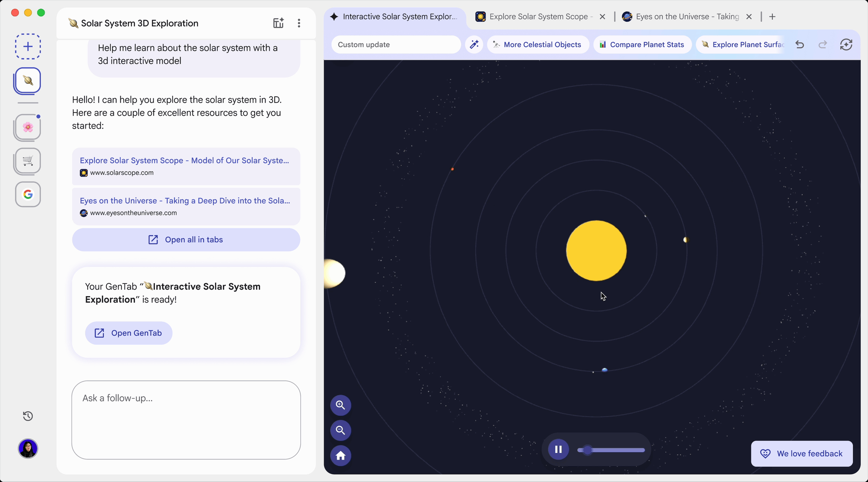Create a new group with the dashed plus icon
The width and height of the screenshot is (868, 482).
coord(27,46)
